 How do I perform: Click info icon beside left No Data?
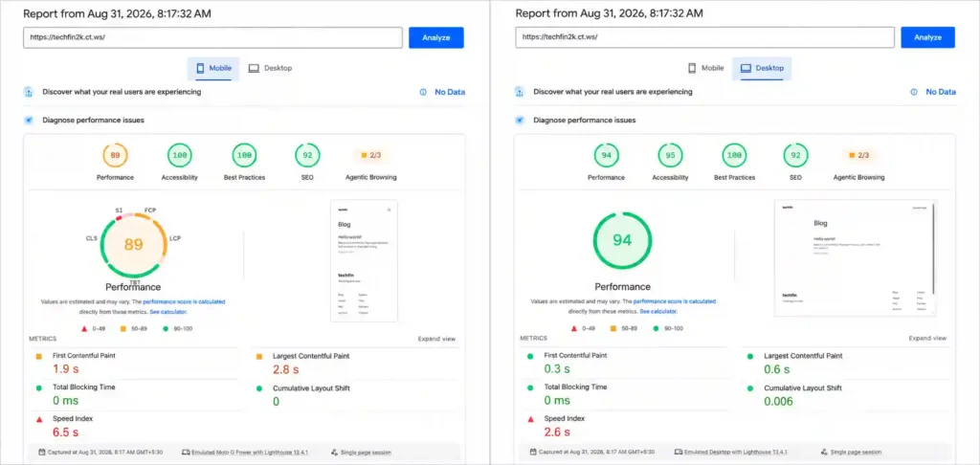423,92
